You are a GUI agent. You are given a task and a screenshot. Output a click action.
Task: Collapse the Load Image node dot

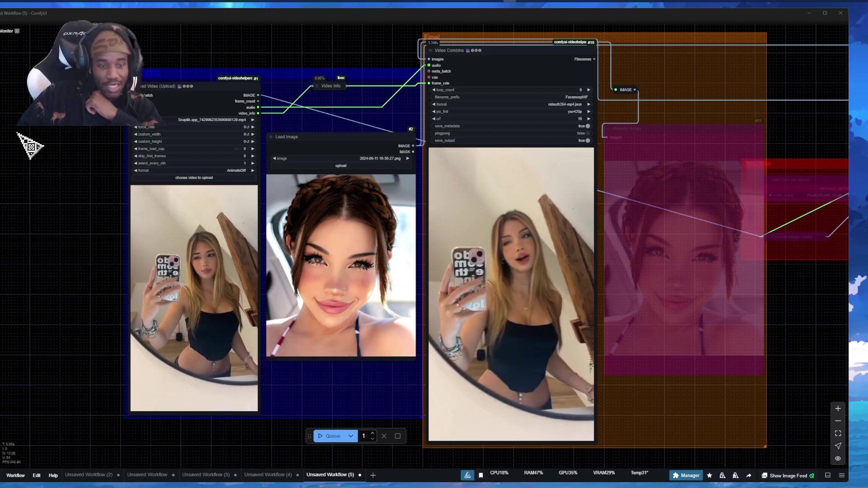click(x=271, y=137)
